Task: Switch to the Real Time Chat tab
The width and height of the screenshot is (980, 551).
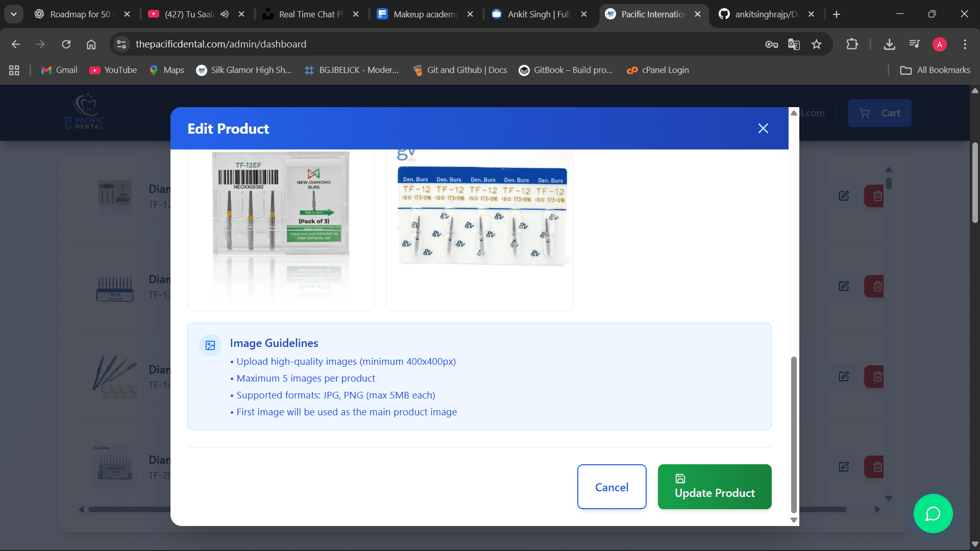Action: pyautogui.click(x=310, y=14)
